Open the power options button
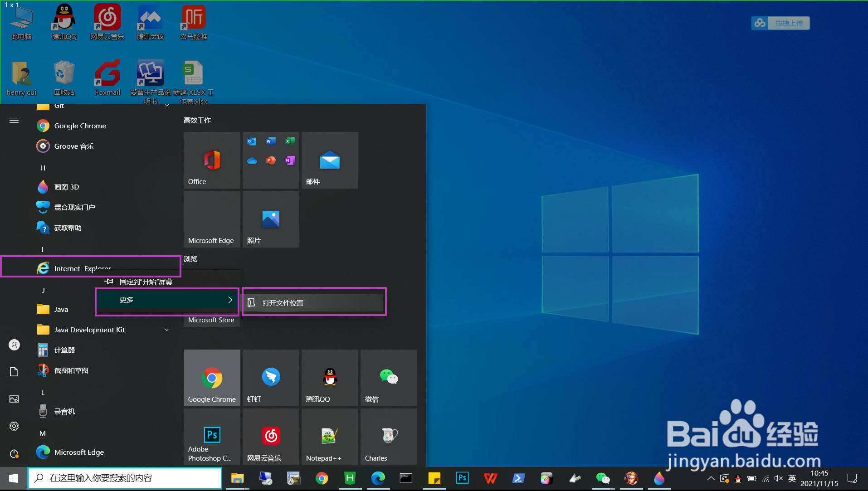868x491 pixels. [x=14, y=453]
